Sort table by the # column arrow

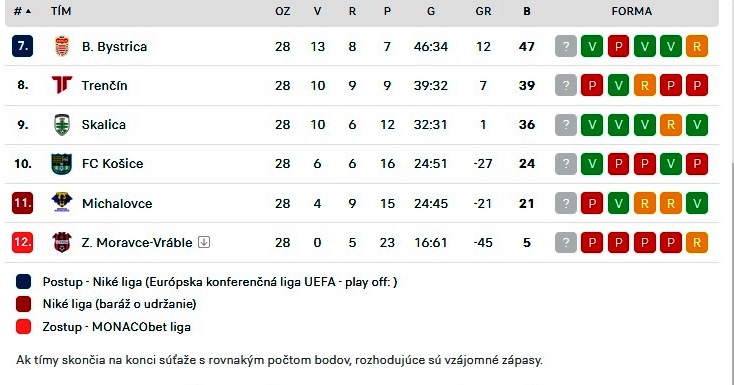(x=22, y=11)
